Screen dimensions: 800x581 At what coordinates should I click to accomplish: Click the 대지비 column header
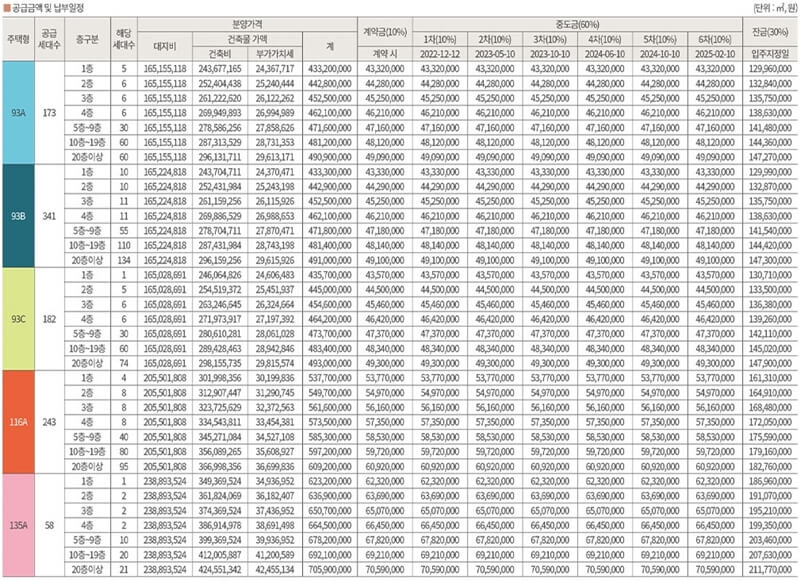point(165,46)
